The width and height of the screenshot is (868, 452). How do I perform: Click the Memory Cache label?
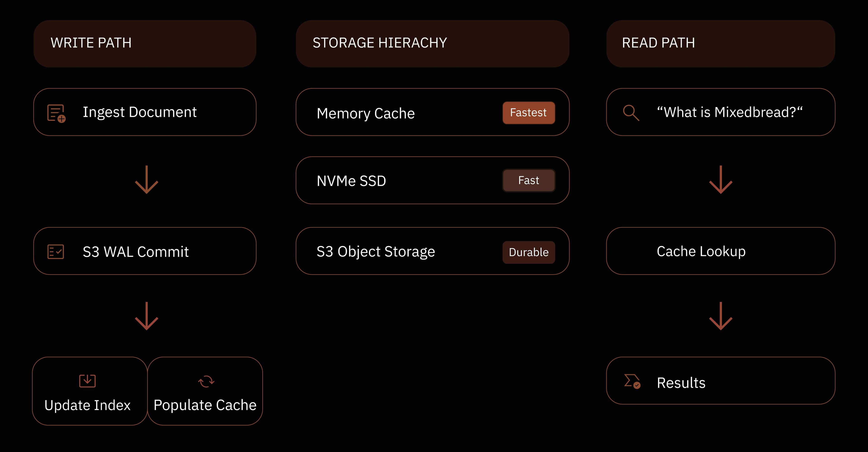366,113
